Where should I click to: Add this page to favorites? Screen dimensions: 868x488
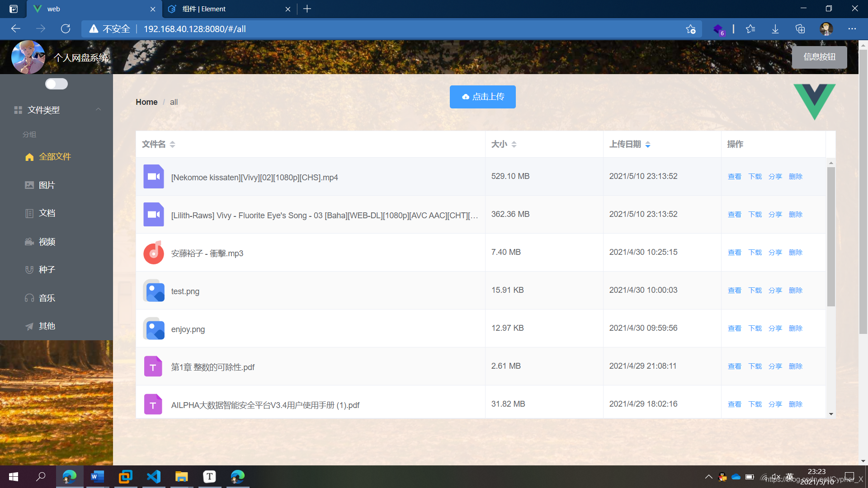[x=690, y=29]
